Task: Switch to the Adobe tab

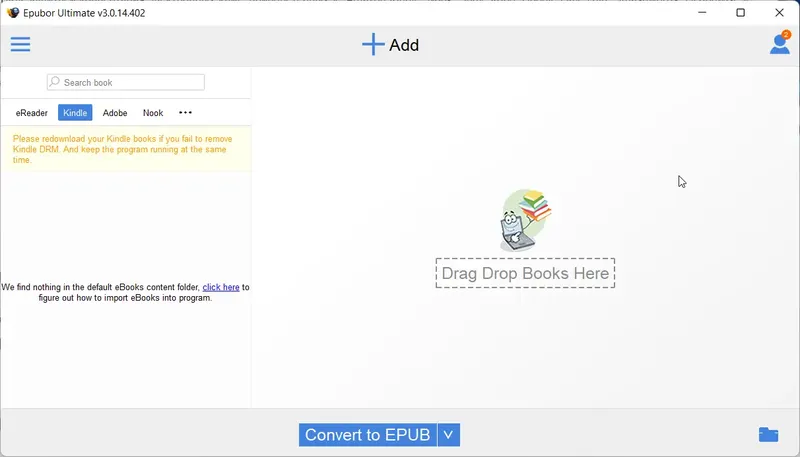Action: pos(115,113)
